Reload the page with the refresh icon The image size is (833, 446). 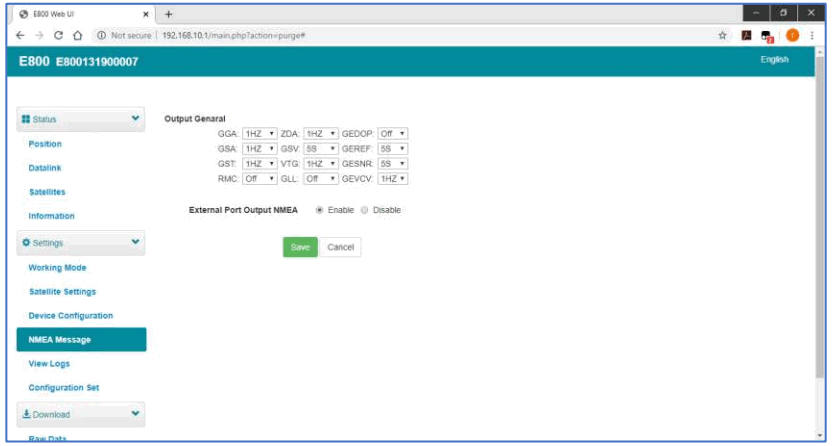pos(58,35)
